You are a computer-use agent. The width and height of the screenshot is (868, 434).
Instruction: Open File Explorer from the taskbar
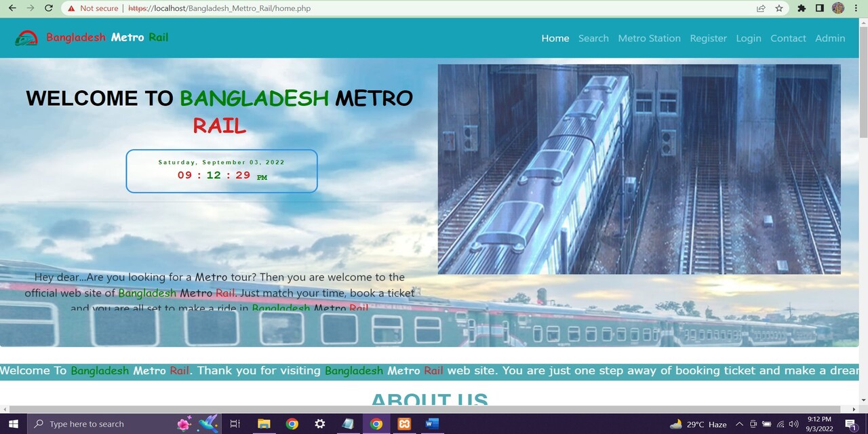(264, 424)
